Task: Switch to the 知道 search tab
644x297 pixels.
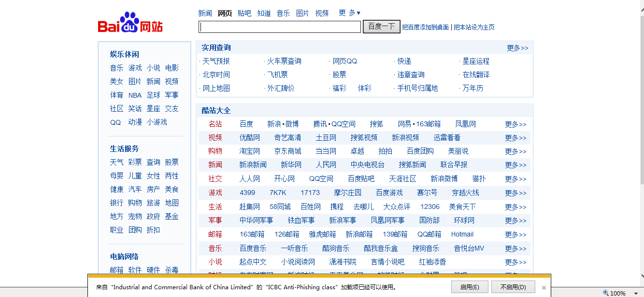Action: [264, 13]
